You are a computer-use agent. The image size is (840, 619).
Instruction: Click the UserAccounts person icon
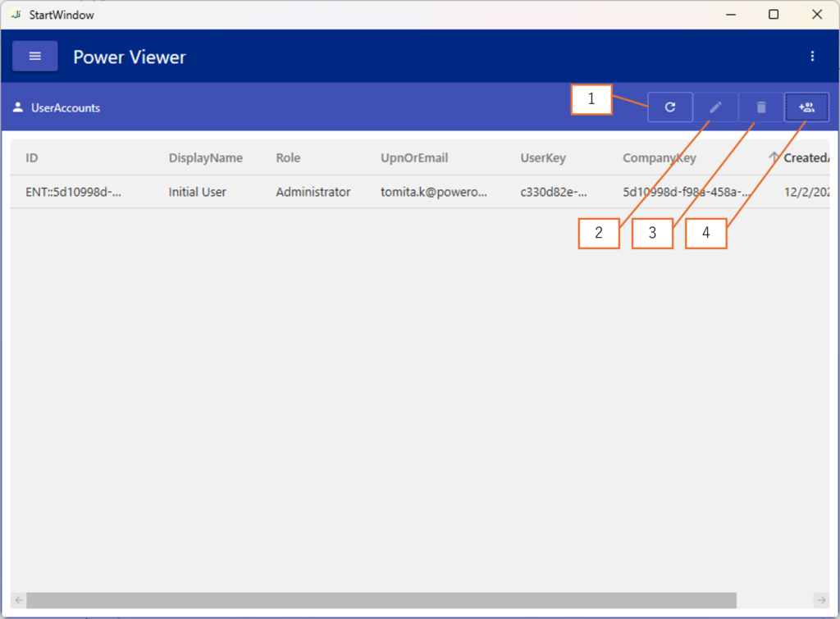pyautogui.click(x=18, y=107)
